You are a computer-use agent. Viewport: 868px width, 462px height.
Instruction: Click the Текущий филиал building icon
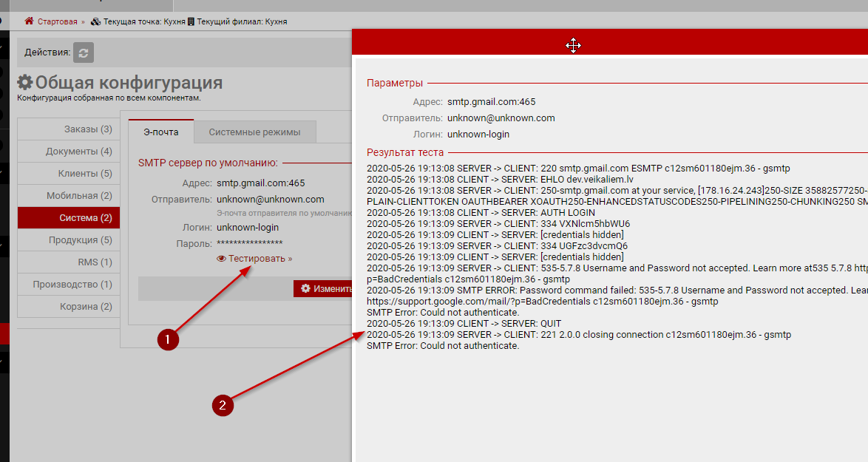[x=191, y=21]
